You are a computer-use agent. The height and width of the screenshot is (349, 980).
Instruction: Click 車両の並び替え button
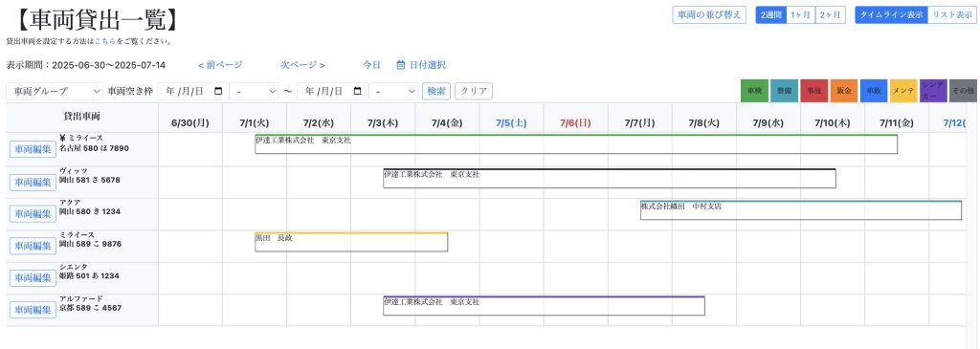pyautogui.click(x=709, y=15)
